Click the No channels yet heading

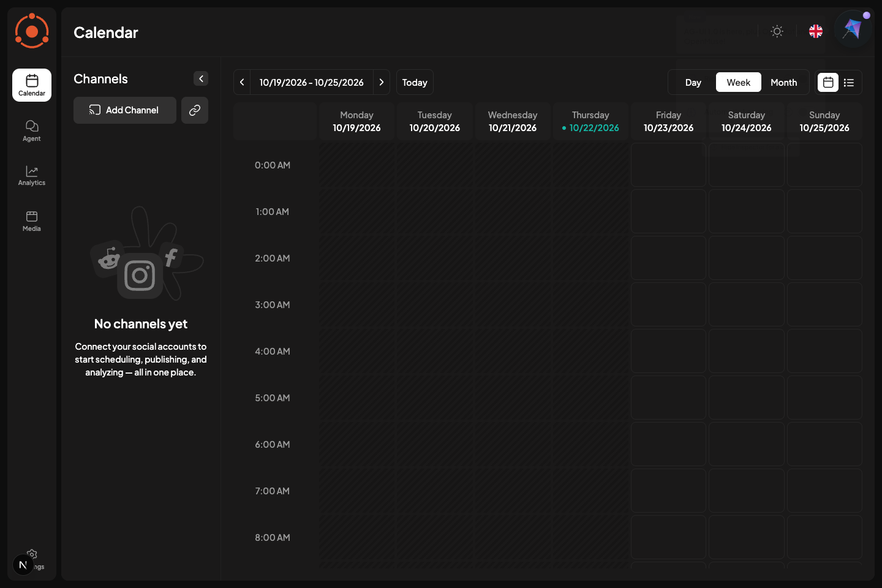coord(141,324)
